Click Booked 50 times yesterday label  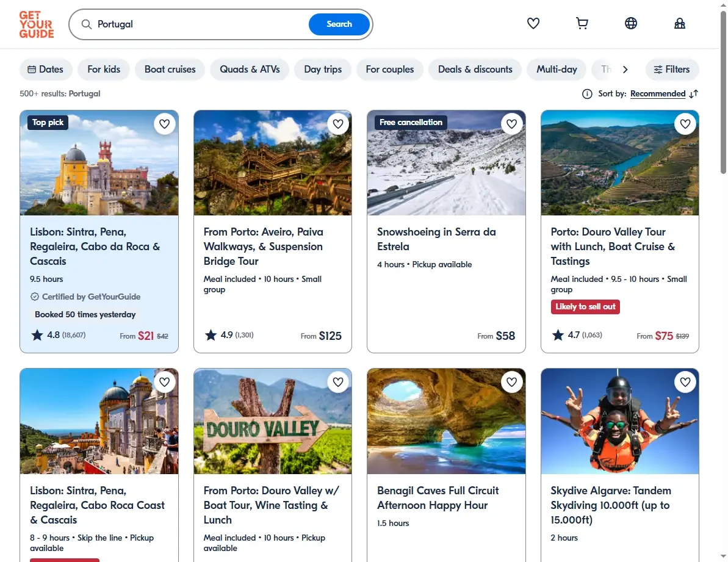(x=85, y=315)
